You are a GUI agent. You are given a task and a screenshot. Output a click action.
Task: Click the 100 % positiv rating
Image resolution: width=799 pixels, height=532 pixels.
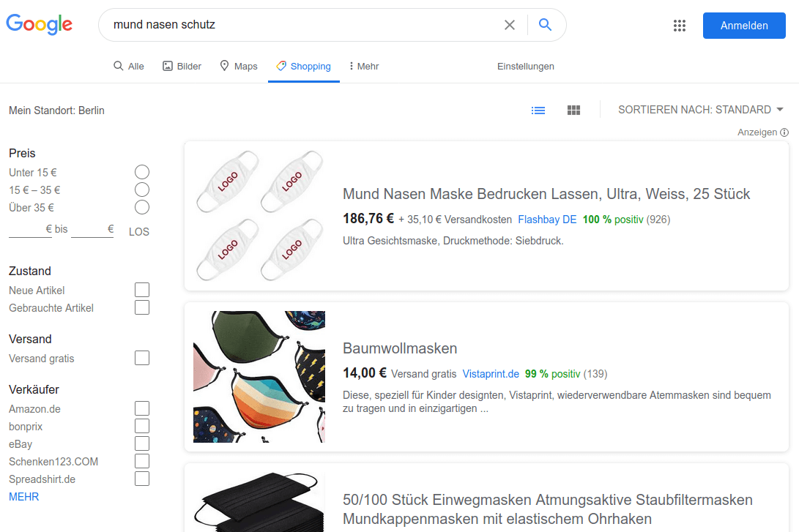point(613,220)
